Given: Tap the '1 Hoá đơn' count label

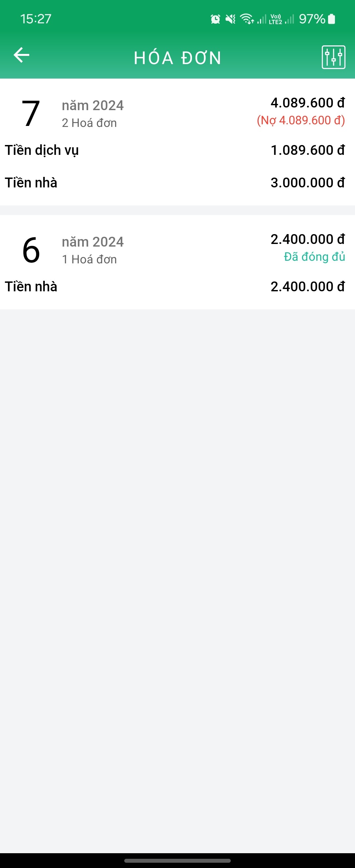Looking at the screenshot, I should click(x=89, y=259).
